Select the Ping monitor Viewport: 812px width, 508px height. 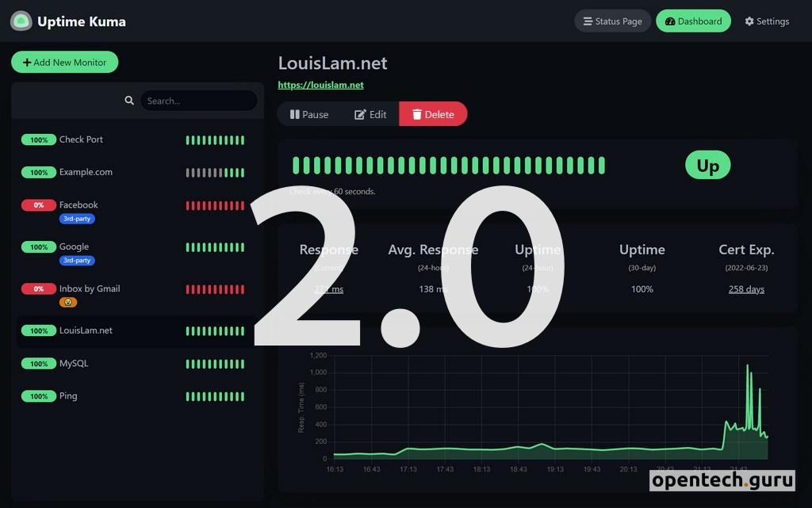click(x=136, y=396)
